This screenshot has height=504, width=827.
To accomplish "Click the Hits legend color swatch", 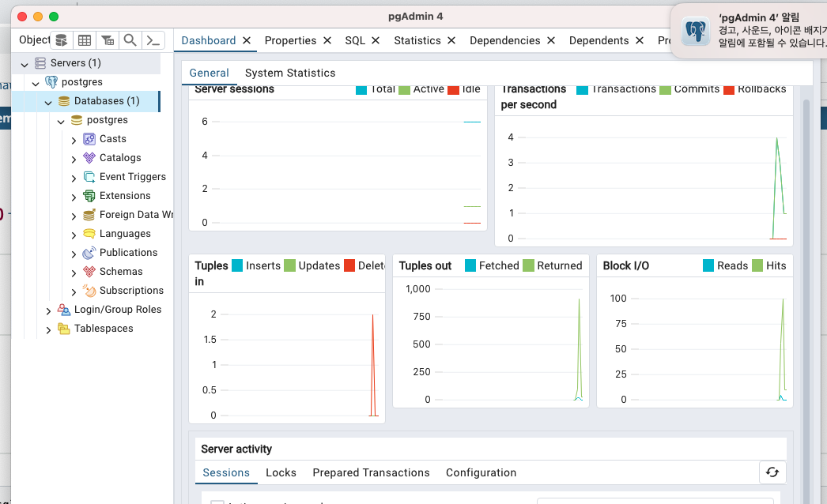I will point(757,265).
